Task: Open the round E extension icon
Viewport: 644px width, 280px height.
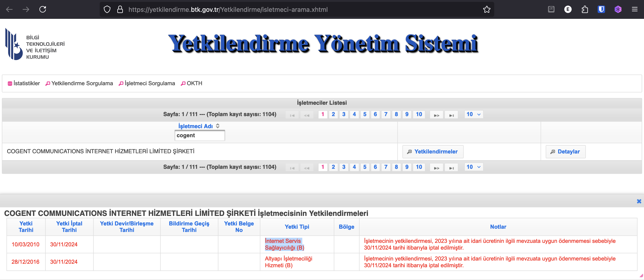Action: click(x=568, y=10)
